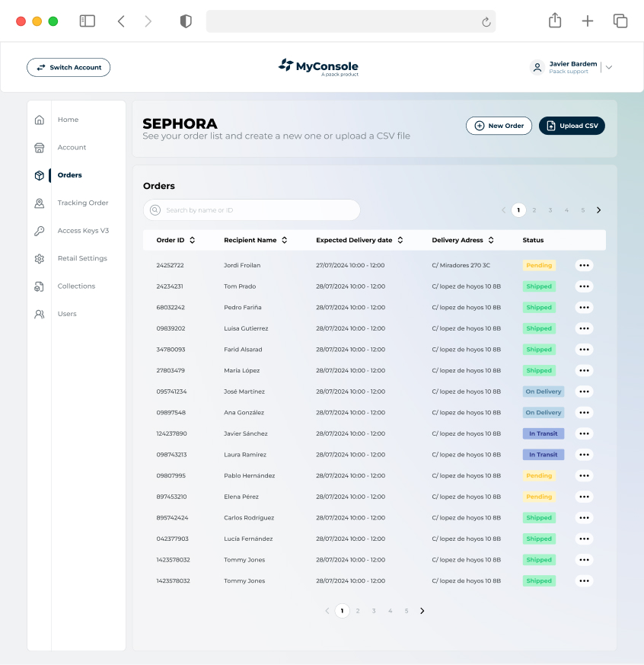Viewport: 644px width, 665px height.
Task: Click the New Order button
Action: point(499,126)
